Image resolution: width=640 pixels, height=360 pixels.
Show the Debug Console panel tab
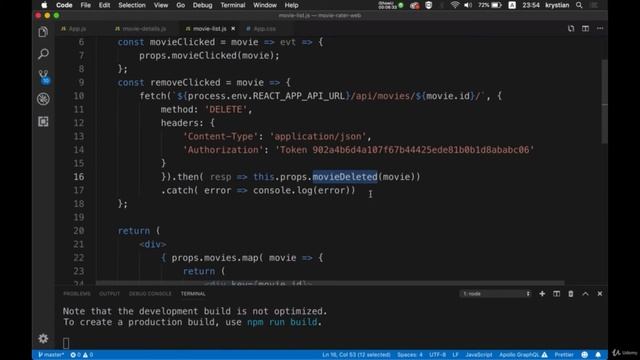[x=150, y=293]
